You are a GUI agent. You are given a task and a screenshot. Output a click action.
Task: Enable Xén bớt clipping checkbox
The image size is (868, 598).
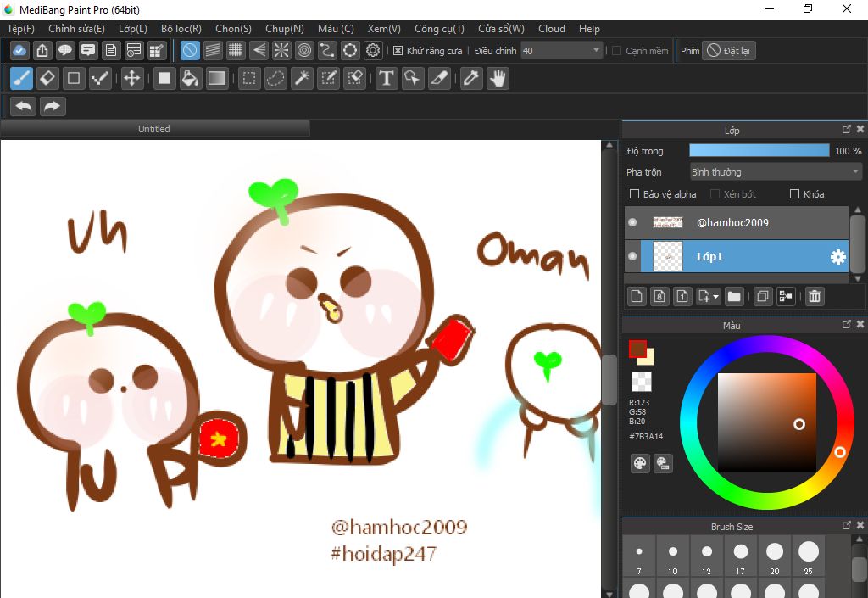pos(715,193)
